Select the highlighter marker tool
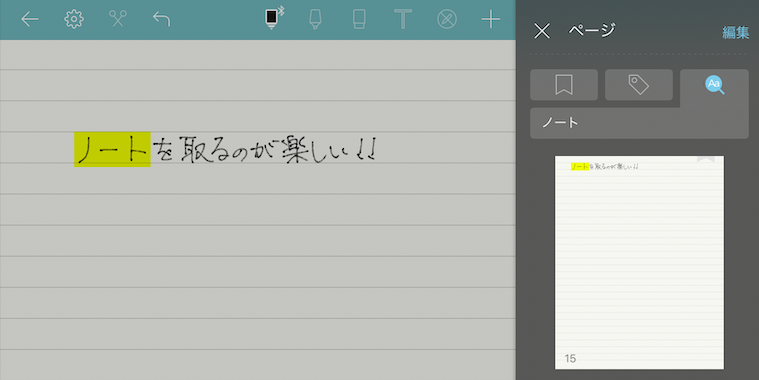This screenshot has width=759, height=380. pyautogui.click(x=315, y=19)
